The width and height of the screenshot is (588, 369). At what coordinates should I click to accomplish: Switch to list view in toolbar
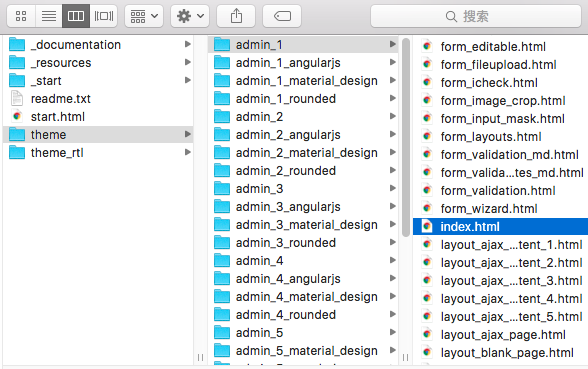coord(49,16)
